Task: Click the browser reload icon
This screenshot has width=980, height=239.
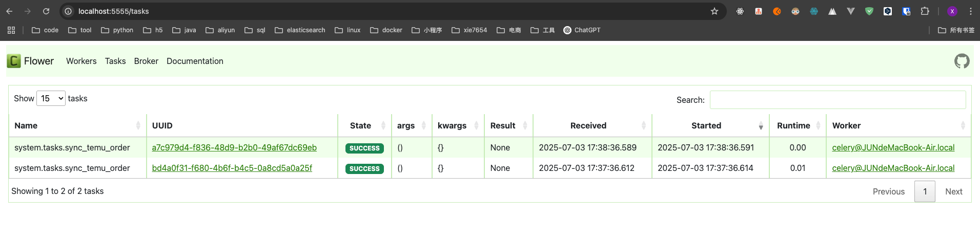Action: [46, 11]
